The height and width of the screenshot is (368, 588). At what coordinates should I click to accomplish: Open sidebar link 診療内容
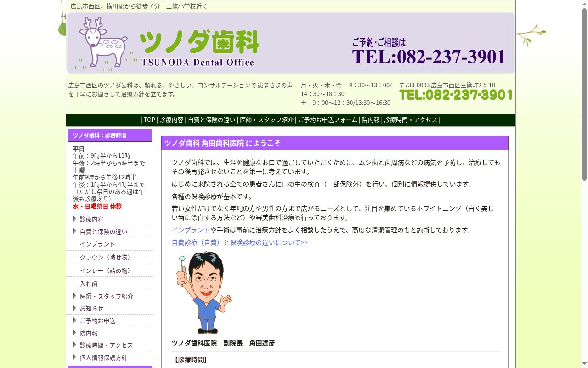pos(91,219)
